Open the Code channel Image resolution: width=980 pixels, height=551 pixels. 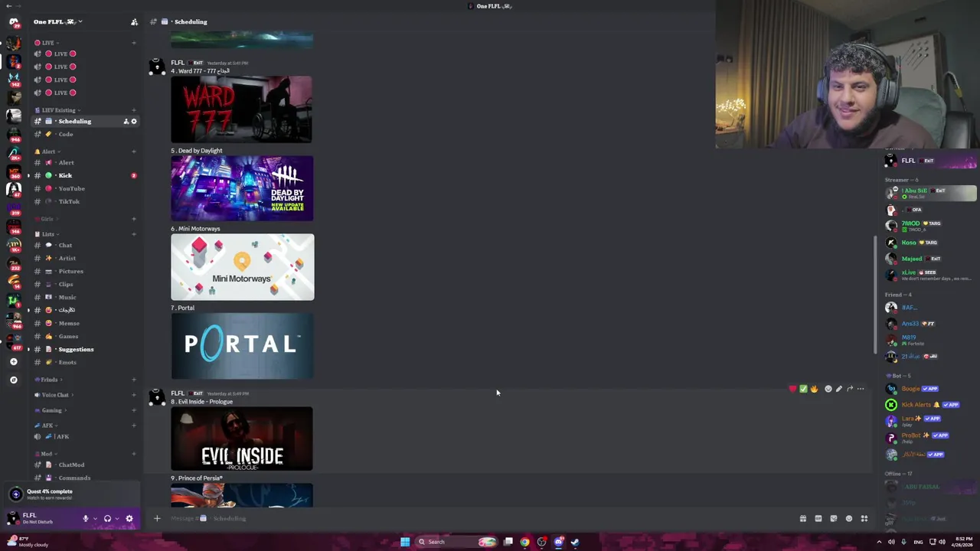[x=84, y=134]
